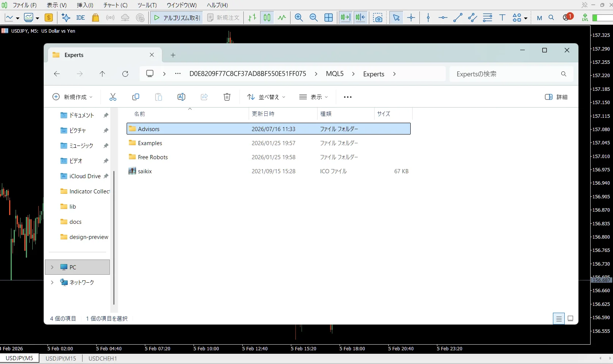Expand the ネットワーク tree node
Screen dimensions: 613x364
coord(52,282)
